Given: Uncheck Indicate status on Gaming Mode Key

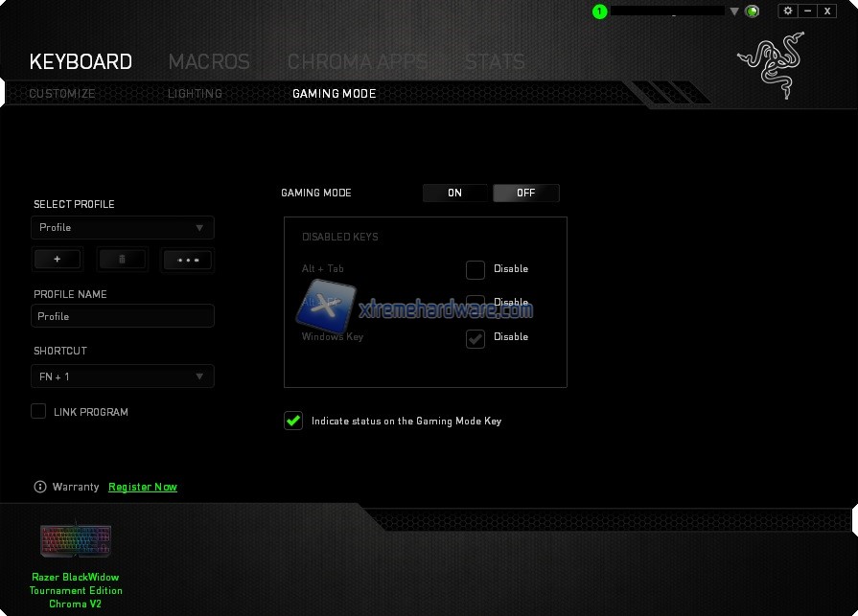Looking at the screenshot, I should [x=293, y=421].
